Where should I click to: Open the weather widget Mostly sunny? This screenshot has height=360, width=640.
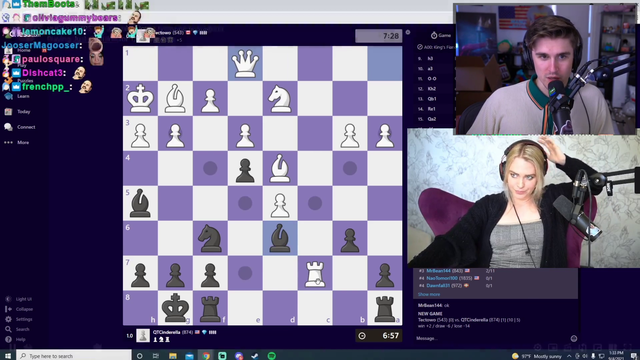pyautogui.click(x=538, y=356)
